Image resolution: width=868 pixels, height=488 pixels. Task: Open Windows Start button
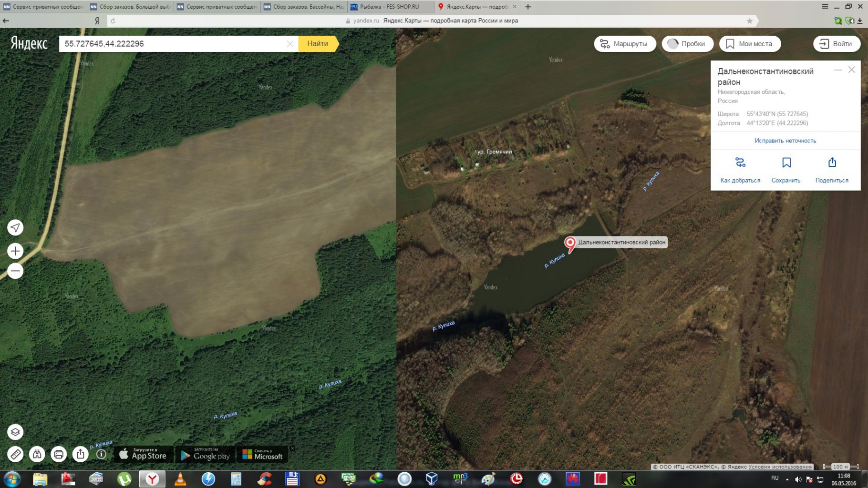pos(12,479)
